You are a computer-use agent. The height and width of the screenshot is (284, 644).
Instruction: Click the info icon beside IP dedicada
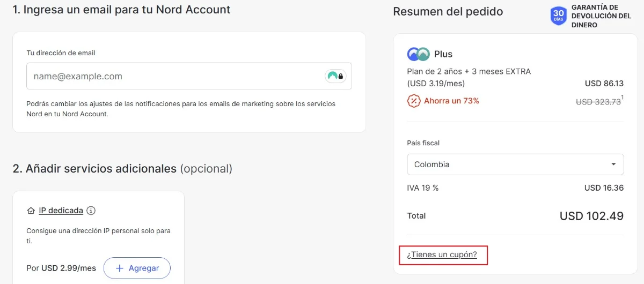91,211
